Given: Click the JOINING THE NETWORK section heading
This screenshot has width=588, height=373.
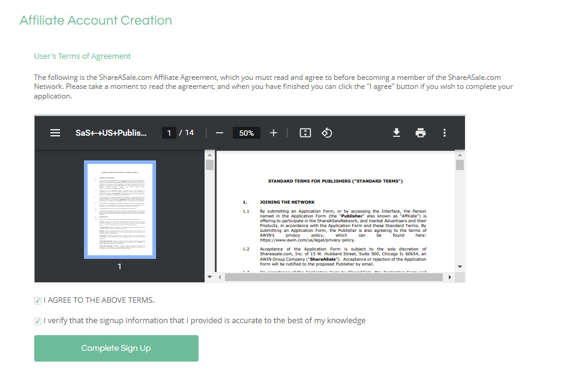Looking at the screenshot, I should click(287, 202).
